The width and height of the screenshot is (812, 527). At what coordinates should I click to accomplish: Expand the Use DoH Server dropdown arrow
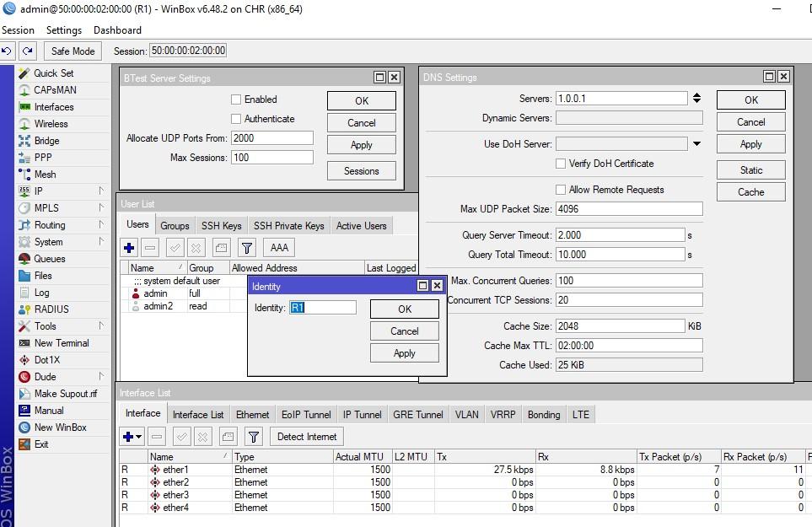pos(696,144)
